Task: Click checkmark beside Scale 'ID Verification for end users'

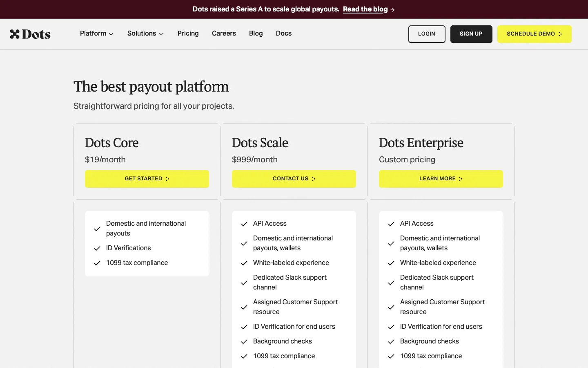Action: pyautogui.click(x=244, y=327)
